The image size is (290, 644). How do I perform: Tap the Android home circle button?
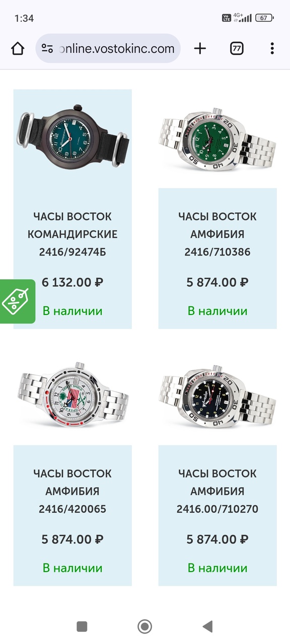click(x=145, y=626)
